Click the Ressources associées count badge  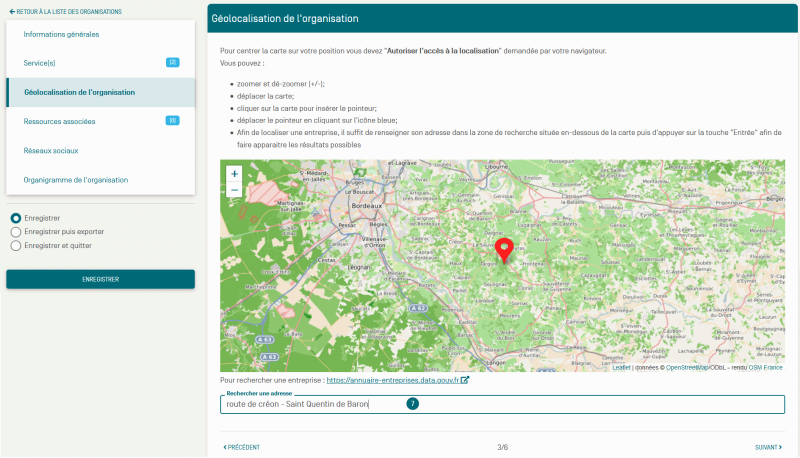(172, 121)
